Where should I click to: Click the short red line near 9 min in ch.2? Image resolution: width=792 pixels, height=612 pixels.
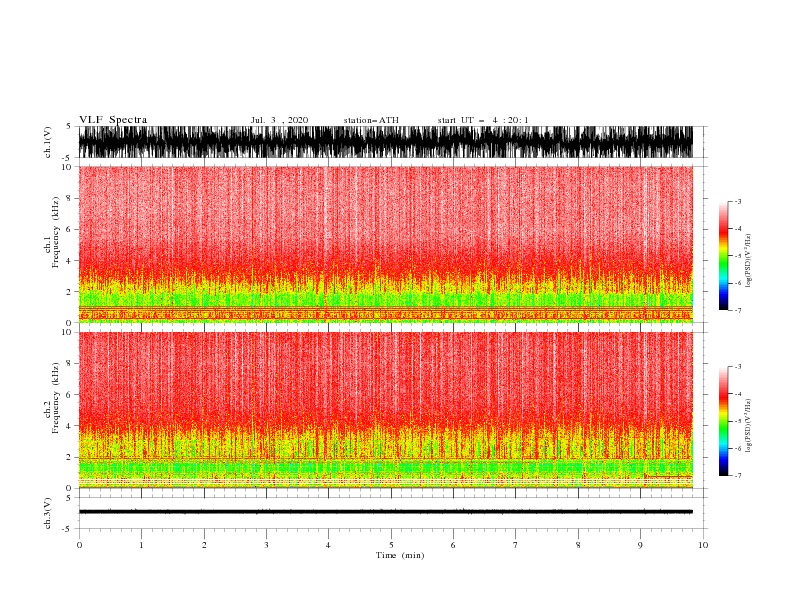click(x=668, y=476)
